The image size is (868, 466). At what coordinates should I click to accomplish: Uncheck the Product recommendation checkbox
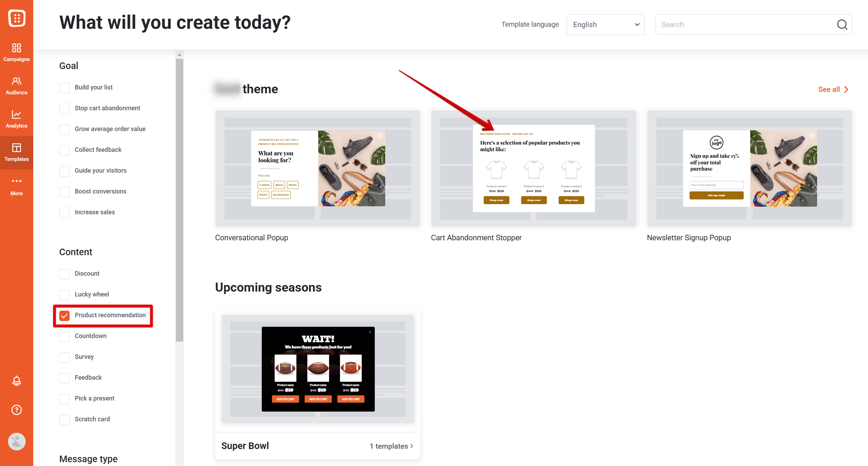64,316
